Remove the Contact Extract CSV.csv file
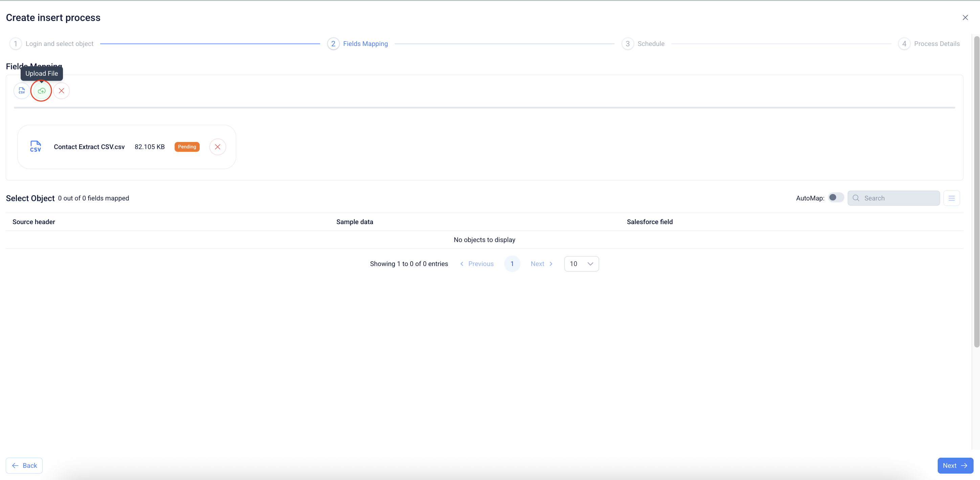Screen dimensions: 980x480 (218, 147)
